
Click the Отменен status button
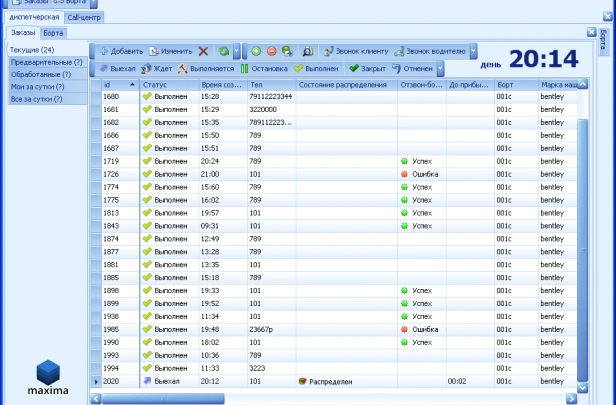411,69
